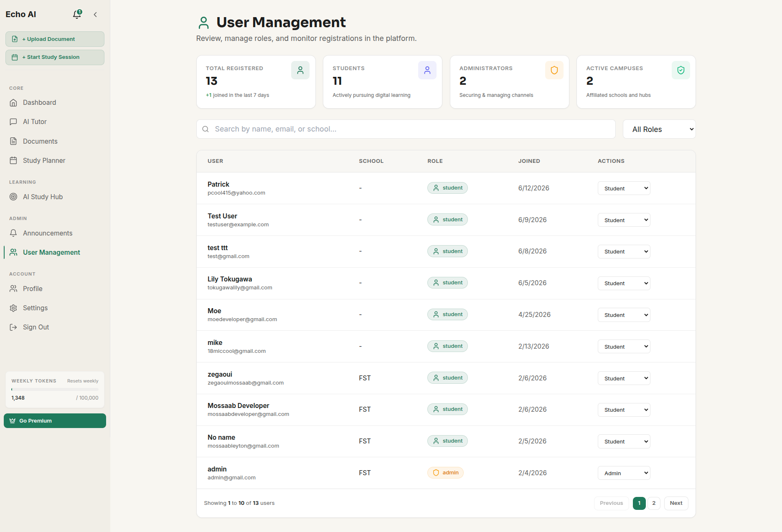Open Announcements menu item
782x532 pixels.
pos(55,233)
